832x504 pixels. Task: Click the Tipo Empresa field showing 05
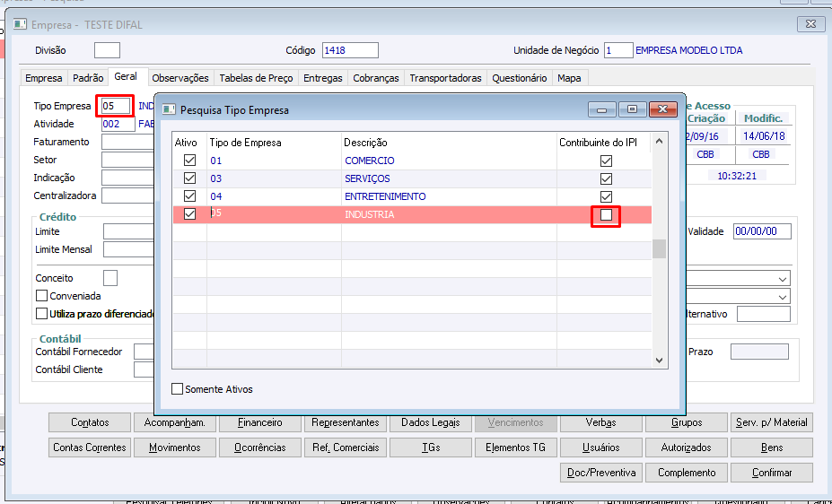116,106
